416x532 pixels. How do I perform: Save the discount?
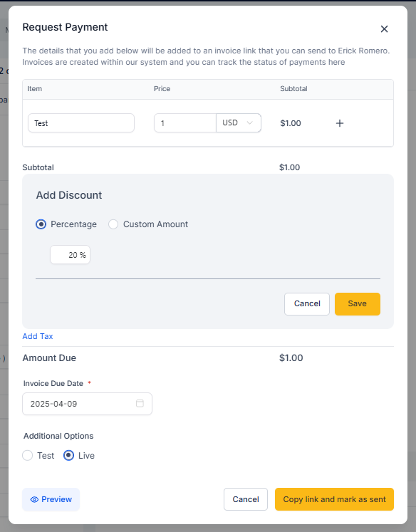[358, 304]
